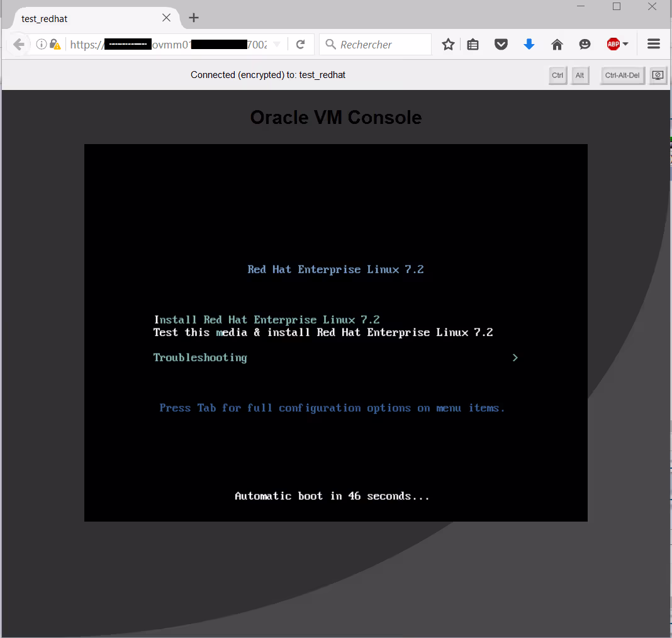
Task: Toggle the Alt key button
Action: point(580,76)
